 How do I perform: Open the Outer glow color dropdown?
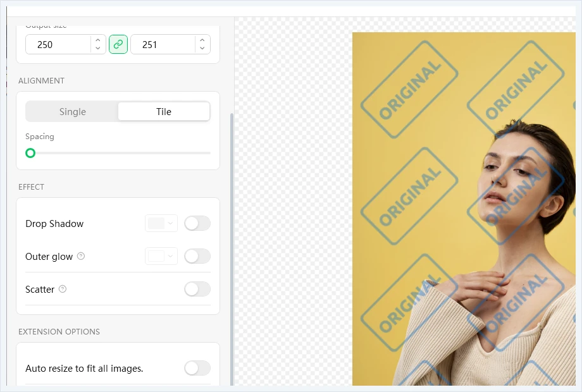pos(161,256)
